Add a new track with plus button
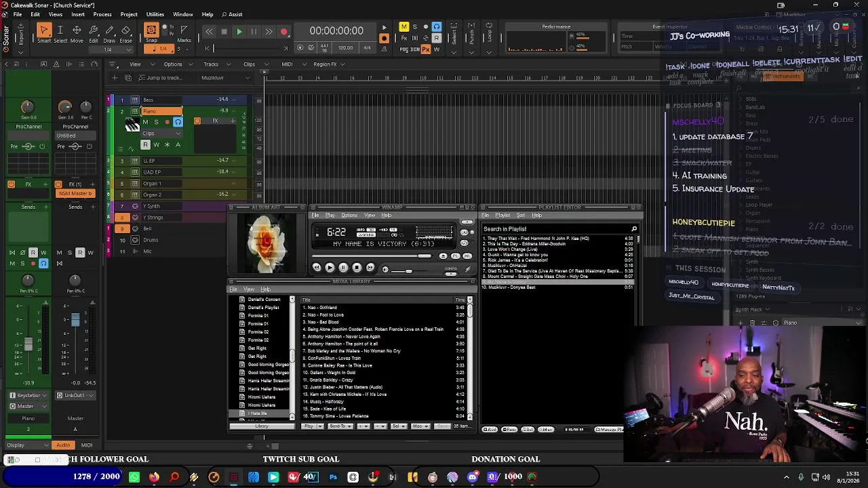Image resolution: width=868 pixels, height=488 pixels. pyautogui.click(x=114, y=77)
